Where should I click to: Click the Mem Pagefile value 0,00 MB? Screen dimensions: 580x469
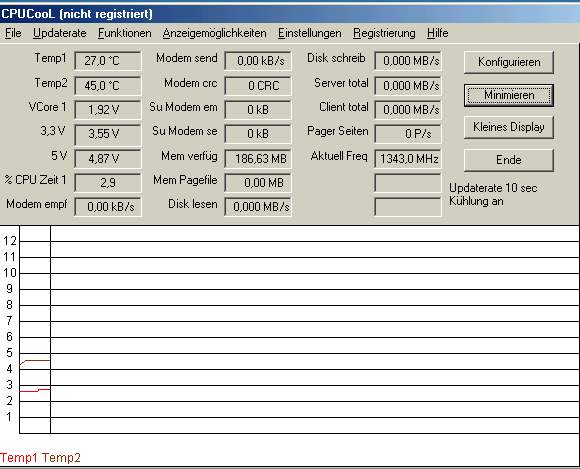pyautogui.click(x=258, y=183)
